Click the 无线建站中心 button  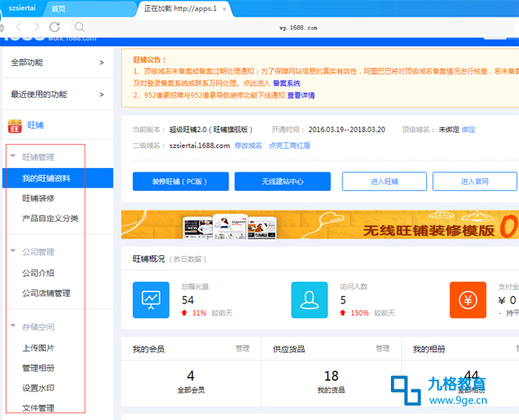pyautogui.click(x=282, y=182)
